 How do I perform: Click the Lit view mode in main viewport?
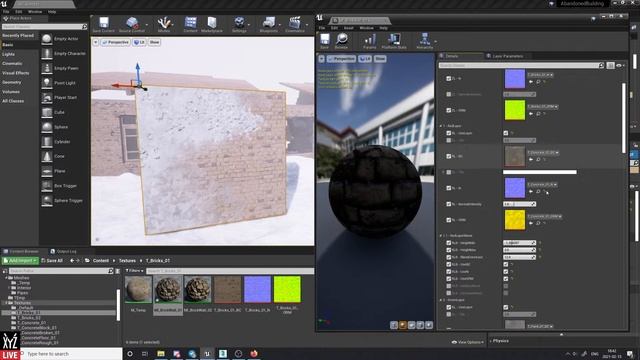coord(139,42)
